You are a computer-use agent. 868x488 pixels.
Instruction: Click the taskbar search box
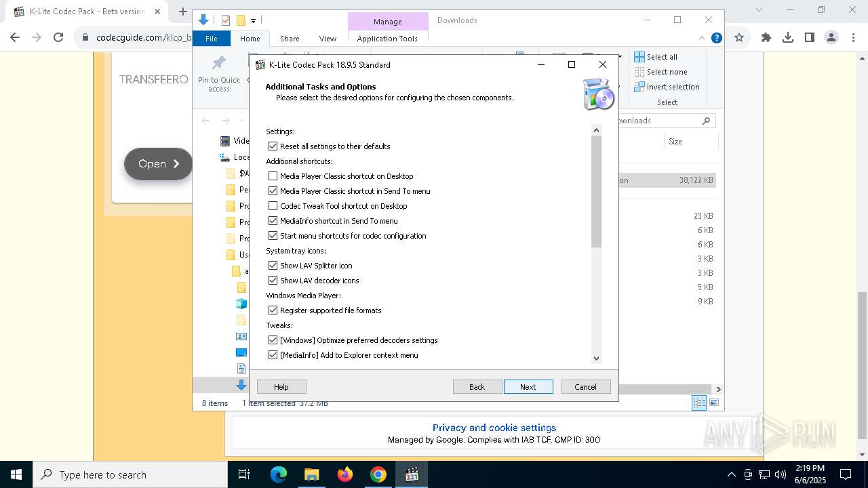[x=130, y=474]
